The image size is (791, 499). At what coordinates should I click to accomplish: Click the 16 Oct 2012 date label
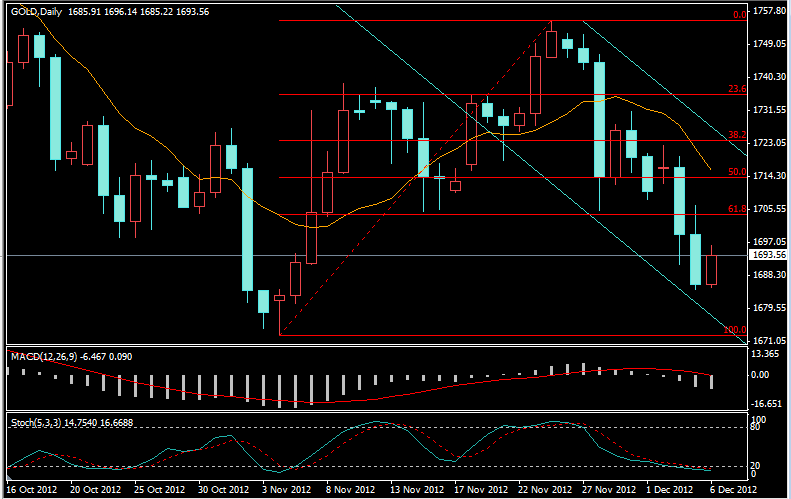tap(32, 489)
